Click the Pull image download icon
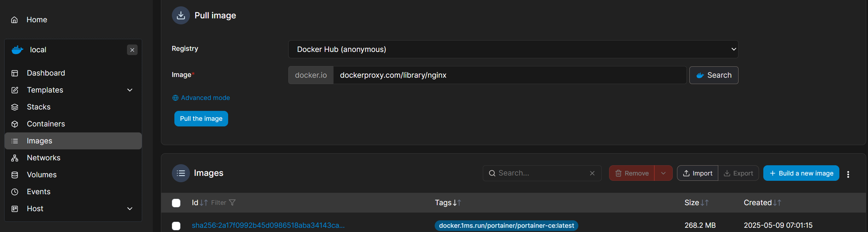868x232 pixels. pyautogui.click(x=181, y=15)
